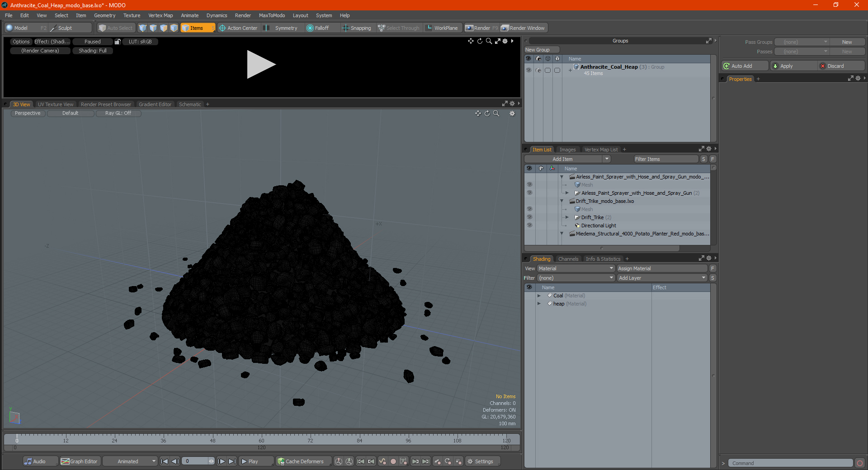This screenshot has height=470, width=868.
Task: Toggle visibility of Airless_Paint_Sprayer group
Action: click(529, 193)
